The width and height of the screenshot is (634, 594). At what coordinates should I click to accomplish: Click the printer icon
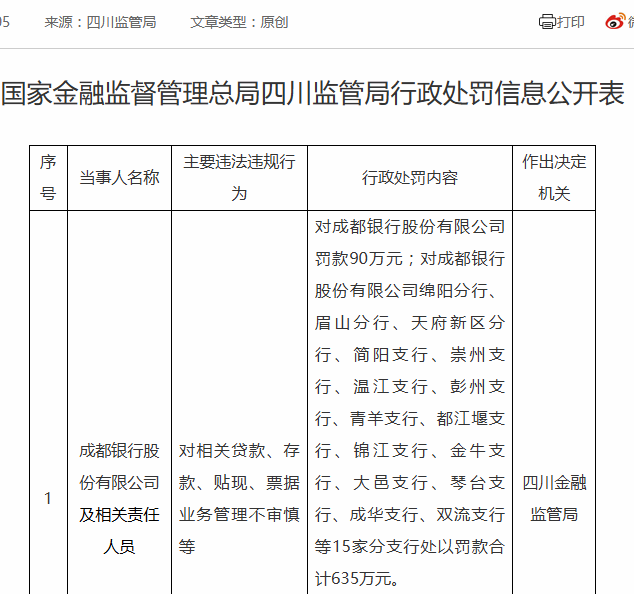click(547, 21)
